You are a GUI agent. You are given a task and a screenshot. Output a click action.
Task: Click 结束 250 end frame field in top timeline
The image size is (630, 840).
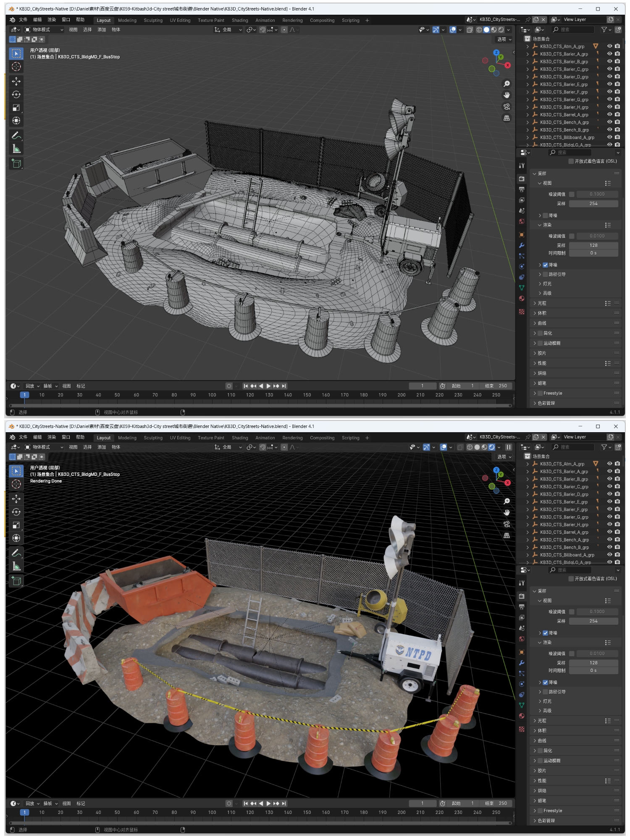496,386
